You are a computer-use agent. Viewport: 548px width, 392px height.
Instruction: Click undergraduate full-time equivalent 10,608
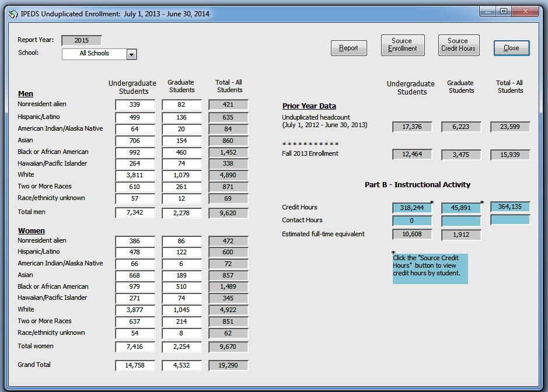tap(412, 235)
